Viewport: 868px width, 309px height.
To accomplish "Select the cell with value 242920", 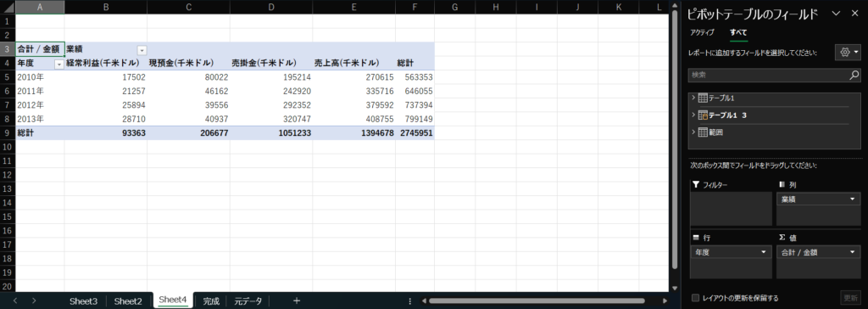I will (x=271, y=91).
